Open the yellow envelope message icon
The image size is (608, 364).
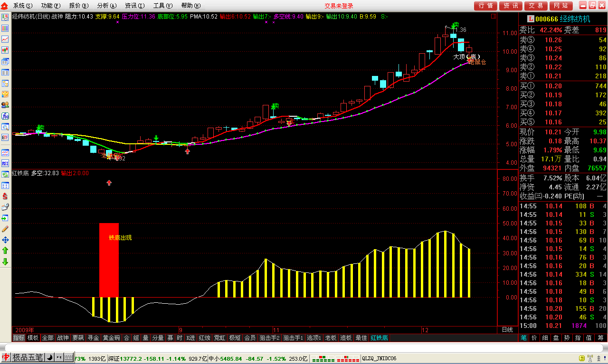click(x=5, y=94)
